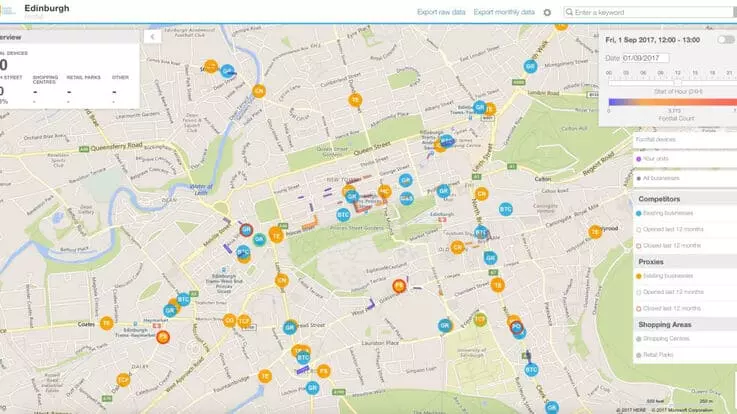Click the Edinburgh page title
The width and height of the screenshot is (737, 414).
point(47,8)
